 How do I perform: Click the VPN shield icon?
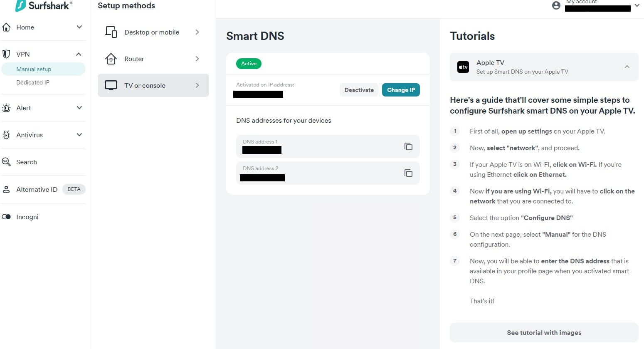click(x=6, y=54)
